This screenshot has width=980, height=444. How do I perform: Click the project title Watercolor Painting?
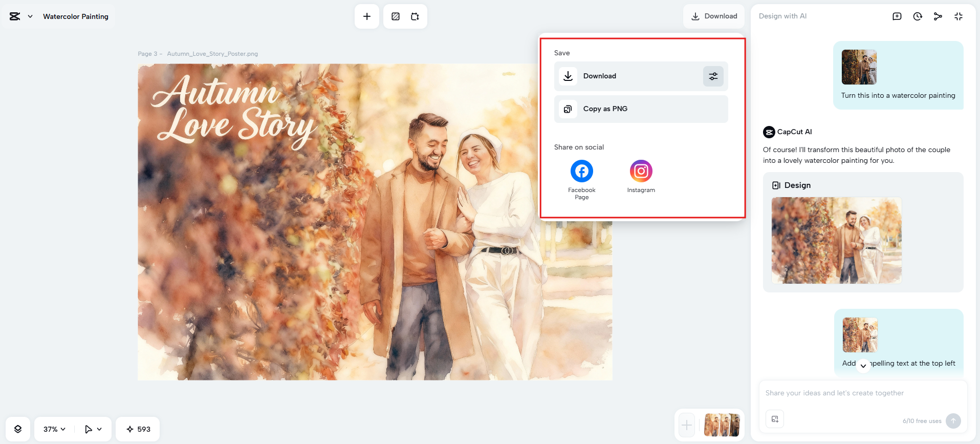click(x=76, y=16)
